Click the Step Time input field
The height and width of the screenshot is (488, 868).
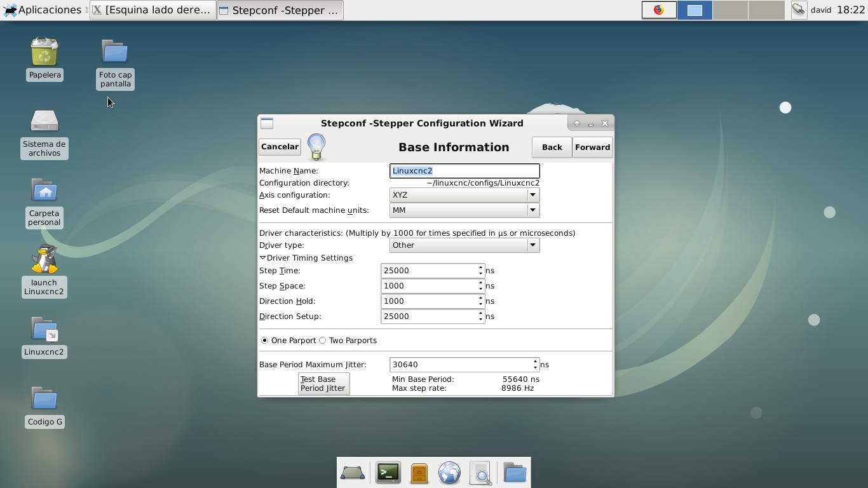(x=429, y=271)
